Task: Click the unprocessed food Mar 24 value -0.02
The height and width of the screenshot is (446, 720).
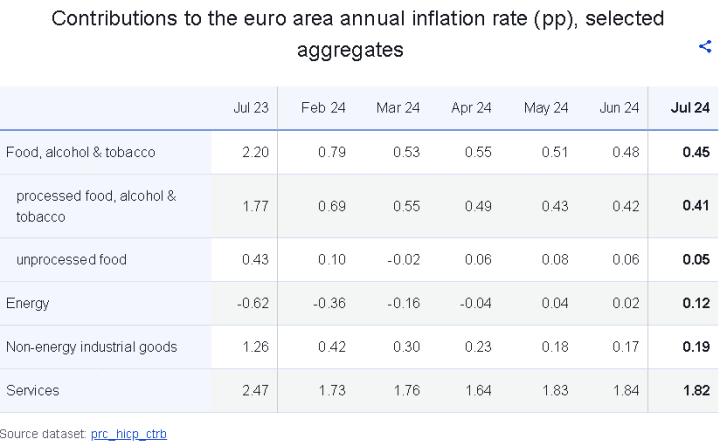Action: [x=404, y=260]
